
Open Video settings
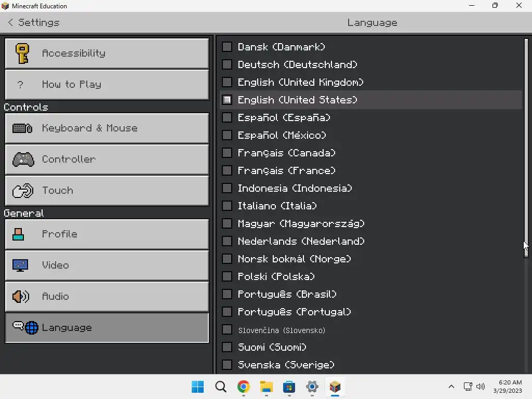[x=107, y=265]
